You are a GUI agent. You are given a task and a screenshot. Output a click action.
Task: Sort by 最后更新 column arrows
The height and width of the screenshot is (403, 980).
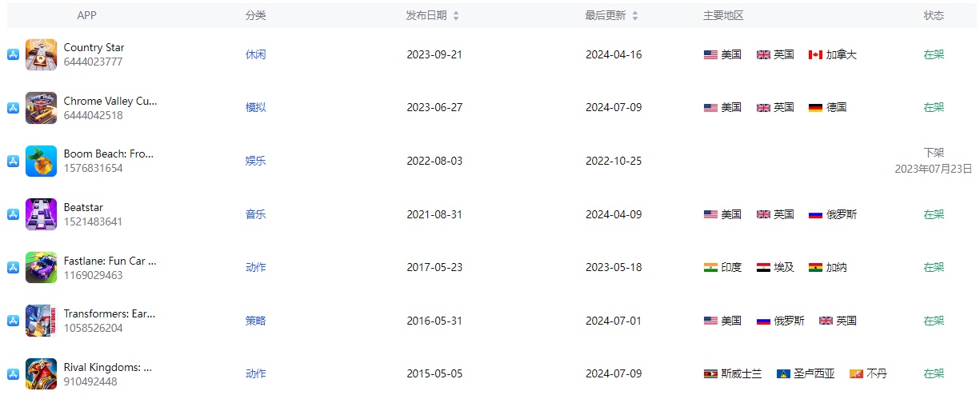pos(635,16)
